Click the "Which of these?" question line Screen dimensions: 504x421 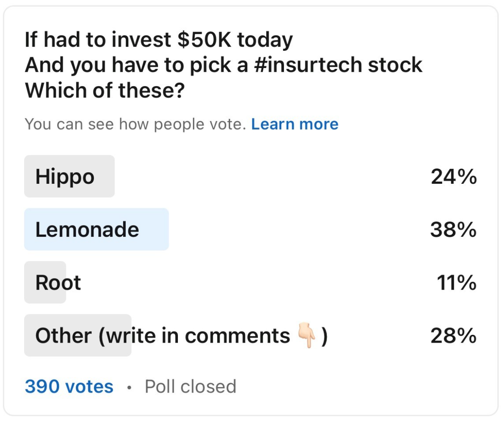pyautogui.click(x=105, y=90)
